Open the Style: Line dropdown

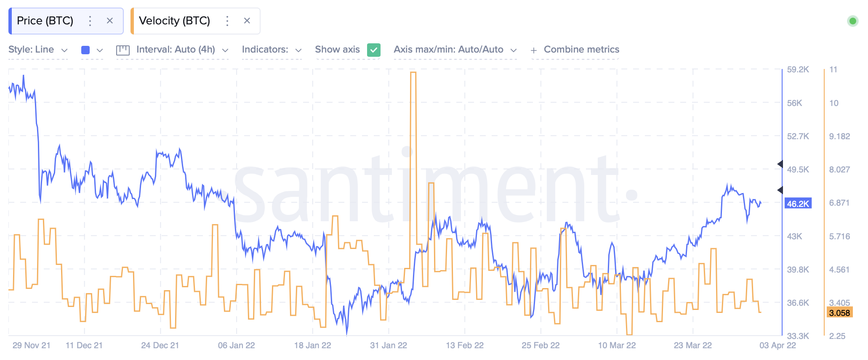(x=37, y=49)
